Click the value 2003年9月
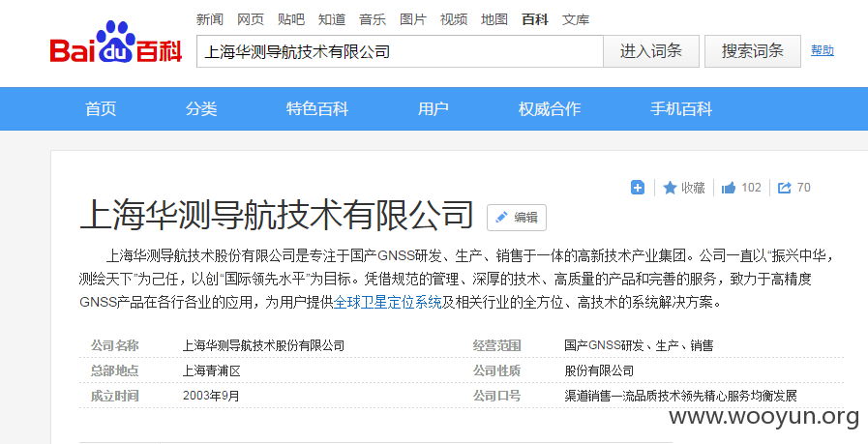Screen dimensions: 868x444 pyautogui.click(x=211, y=396)
